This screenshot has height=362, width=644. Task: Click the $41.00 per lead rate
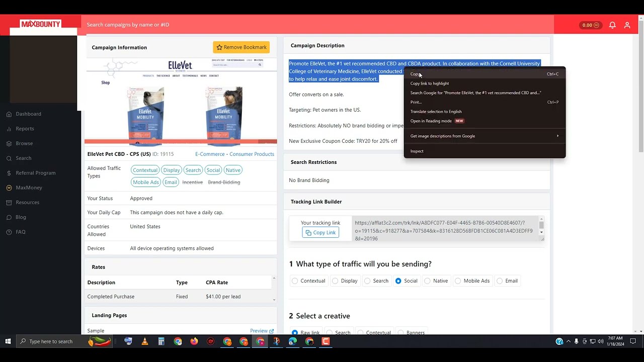point(223,297)
